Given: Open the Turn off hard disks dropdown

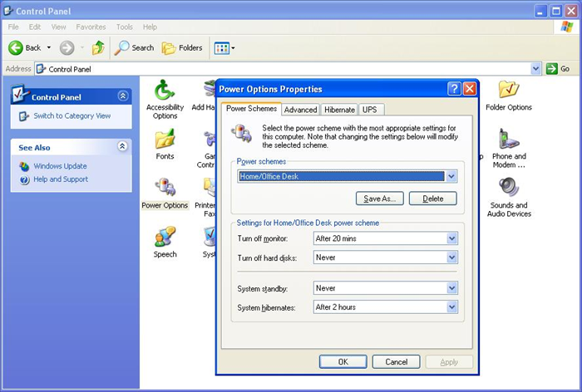Looking at the screenshot, I should (451, 257).
